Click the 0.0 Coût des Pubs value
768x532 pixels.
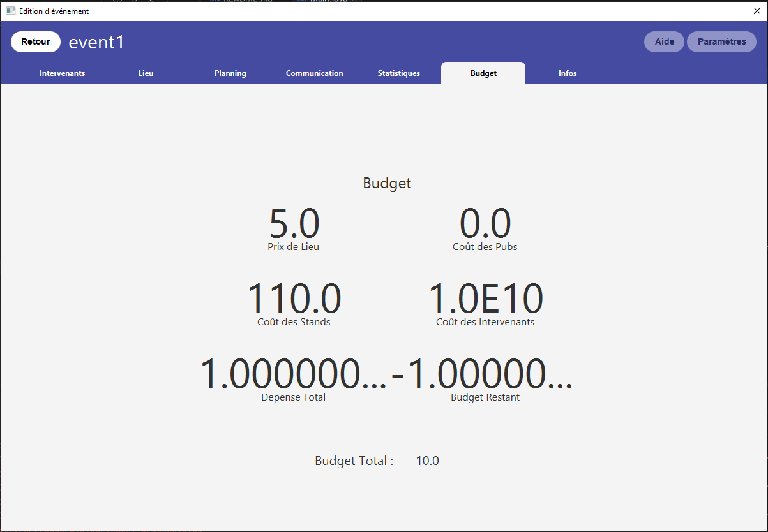[x=485, y=224]
